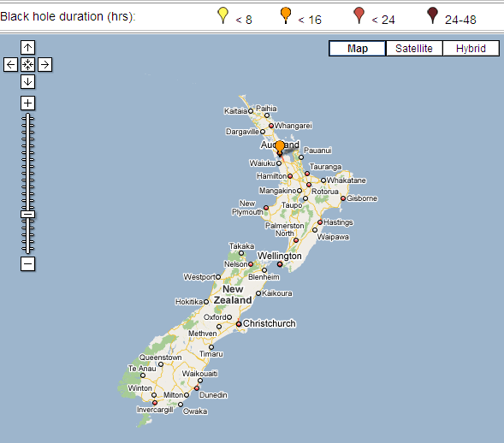Image resolution: width=504 pixels, height=443 pixels.
Task: Pan the map up with the arrow
Action: point(27,48)
